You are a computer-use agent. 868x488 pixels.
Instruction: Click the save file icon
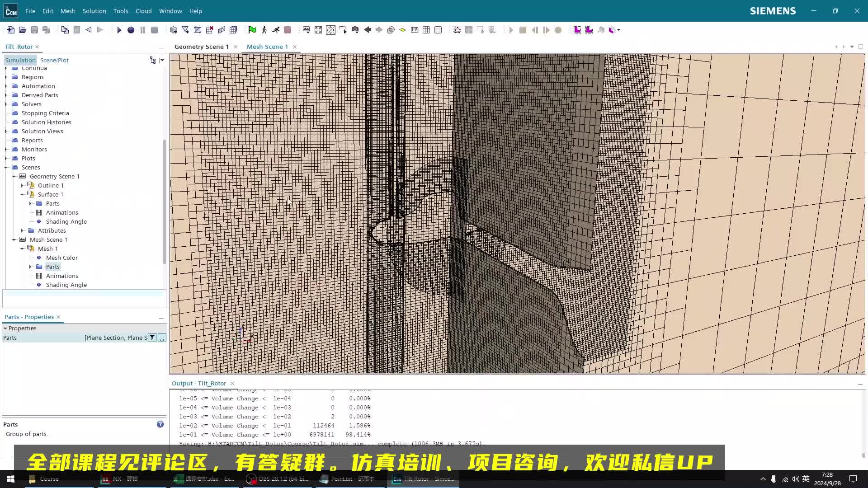pyautogui.click(x=34, y=30)
